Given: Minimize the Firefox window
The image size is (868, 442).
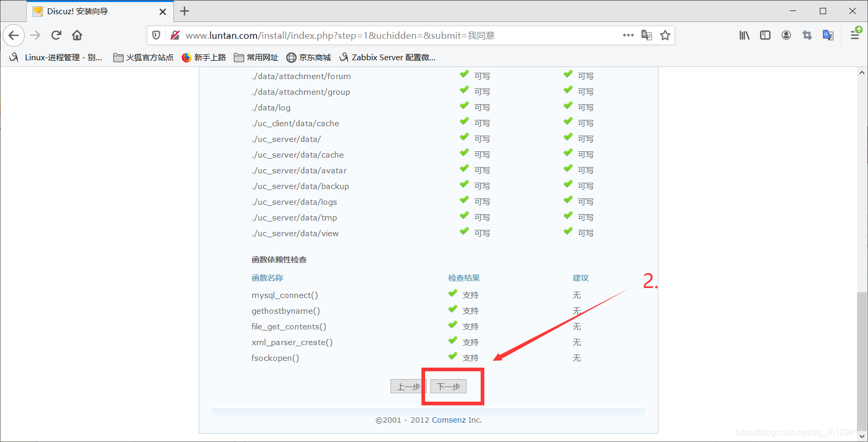Looking at the screenshot, I should 793,10.
